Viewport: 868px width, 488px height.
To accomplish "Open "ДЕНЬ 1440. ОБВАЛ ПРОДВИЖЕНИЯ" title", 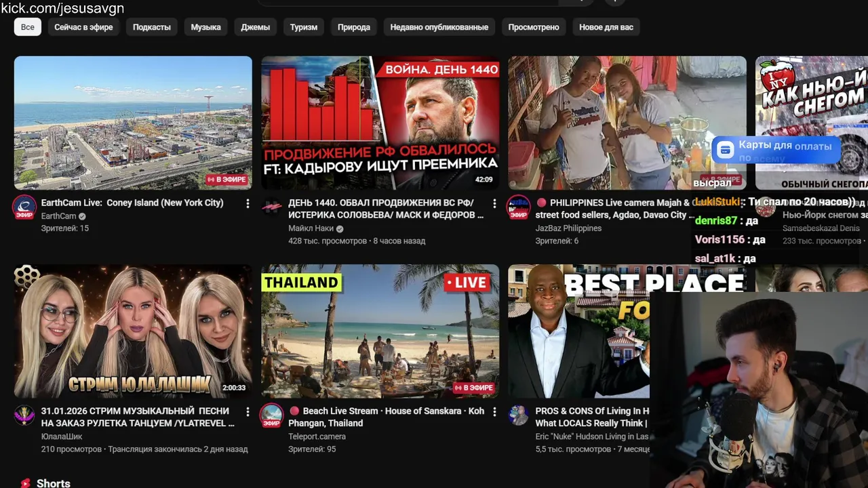I will [x=386, y=209].
